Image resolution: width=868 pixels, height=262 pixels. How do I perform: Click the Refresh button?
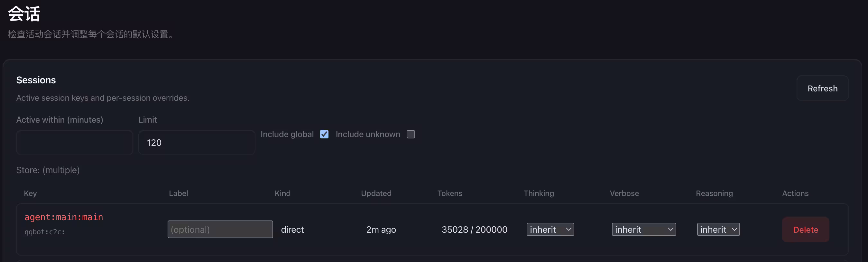(x=822, y=88)
